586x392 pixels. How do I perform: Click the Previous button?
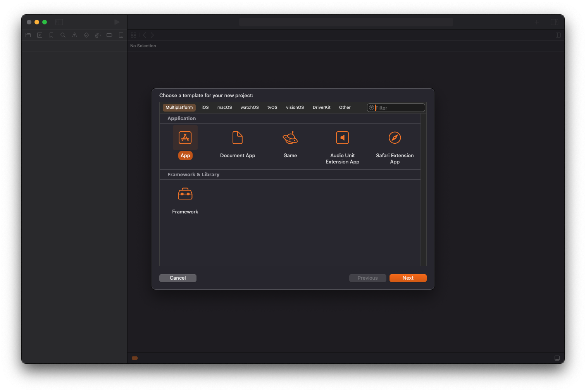tap(368, 278)
